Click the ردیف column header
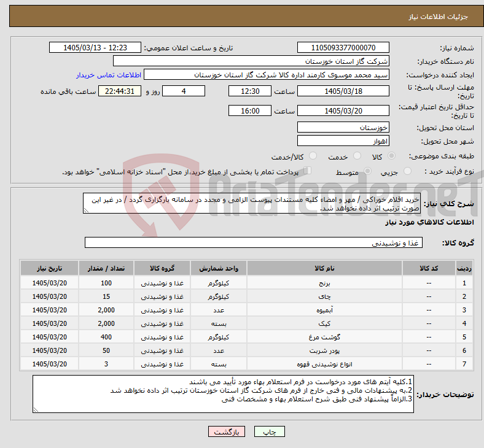Viewport: 484px width, 448px height. point(464,268)
